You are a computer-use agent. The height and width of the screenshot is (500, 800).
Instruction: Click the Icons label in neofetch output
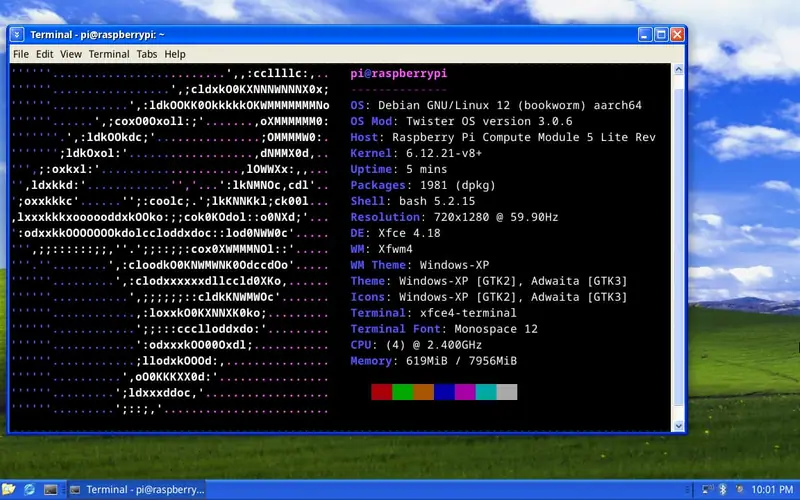[x=367, y=297]
